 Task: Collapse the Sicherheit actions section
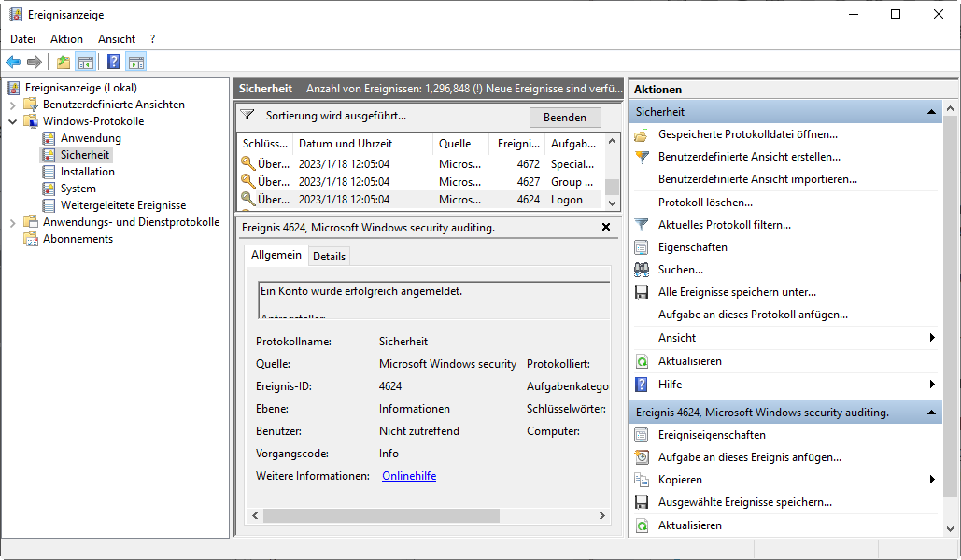coord(931,112)
